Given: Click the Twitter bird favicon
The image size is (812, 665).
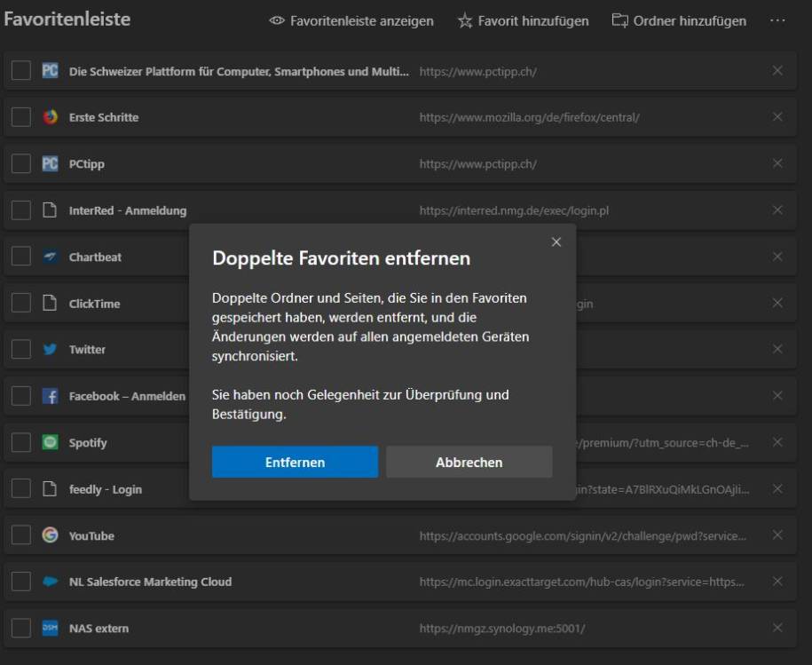Looking at the screenshot, I should pyautogui.click(x=51, y=349).
